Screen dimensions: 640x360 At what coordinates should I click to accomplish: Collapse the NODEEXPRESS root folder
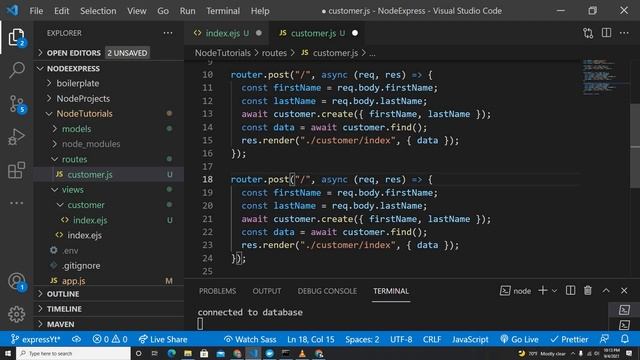(x=109, y=69)
